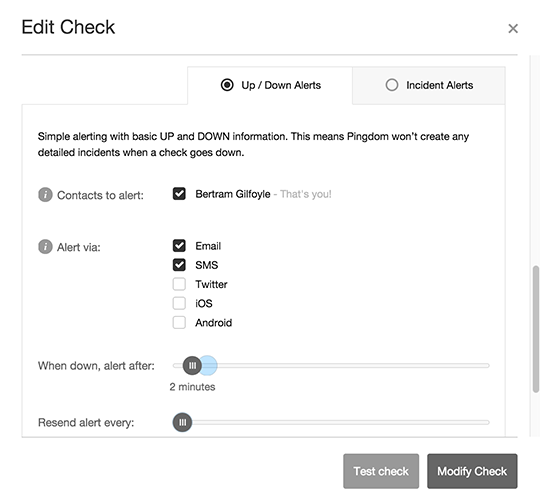
Task: Disable Email alerts checkbox
Action: 179,246
